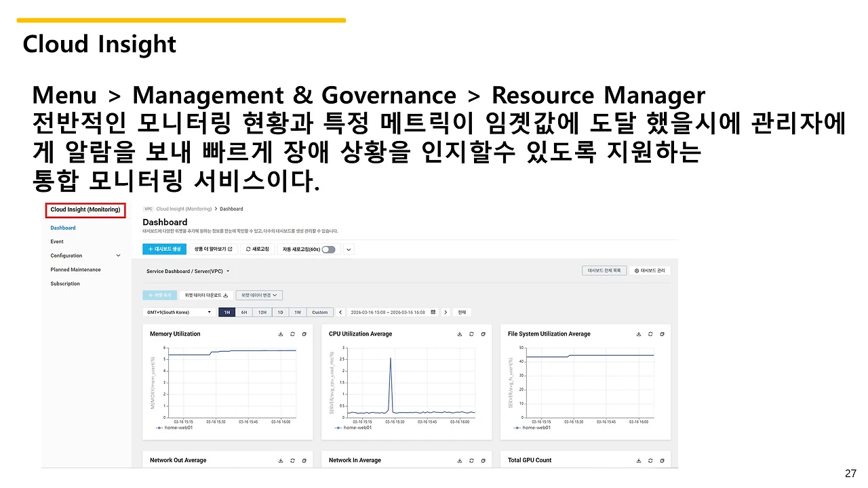Click the Cloud Insight (Monitoring) sidebar header

click(85, 210)
